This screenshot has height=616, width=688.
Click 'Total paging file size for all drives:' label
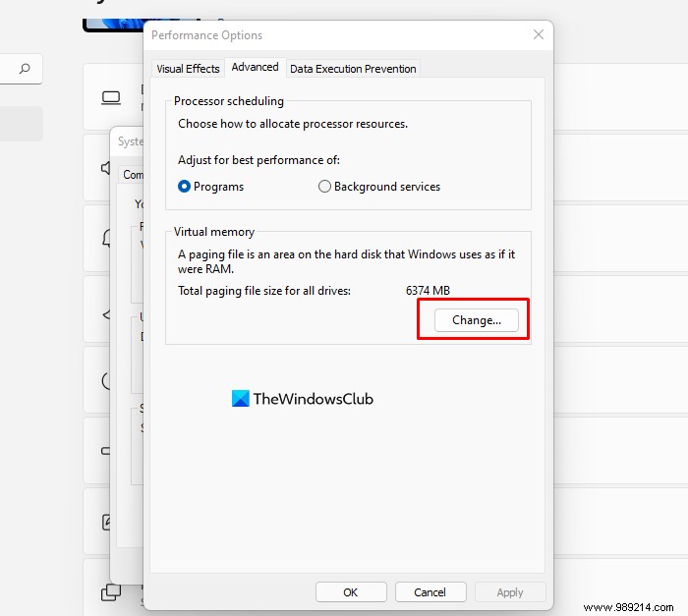click(264, 291)
